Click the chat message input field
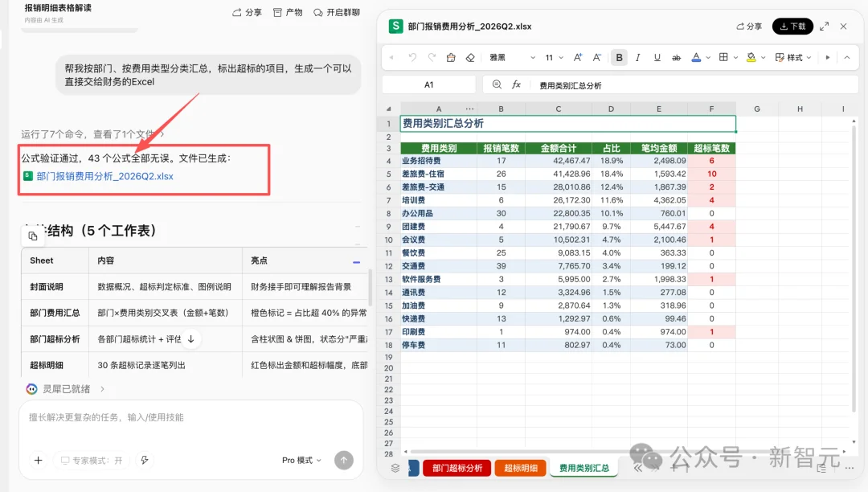 click(x=191, y=417)
